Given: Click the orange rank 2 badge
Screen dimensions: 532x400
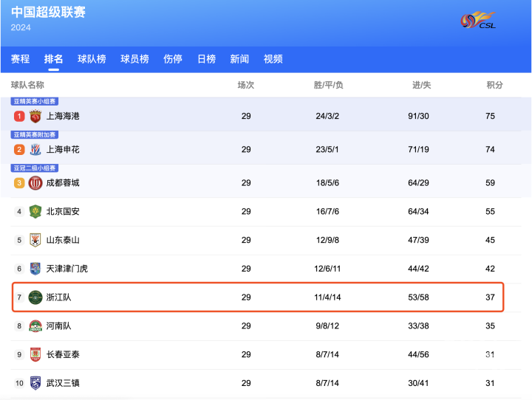Looking at the screenshot, I should 19,150.
